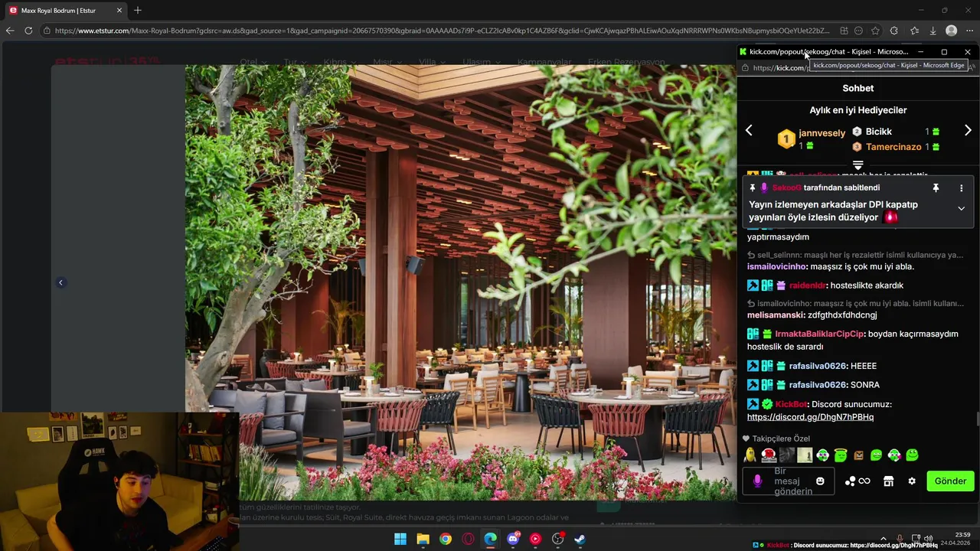
Task: Reload the Etstur page
Action: (x=28, y=31)
